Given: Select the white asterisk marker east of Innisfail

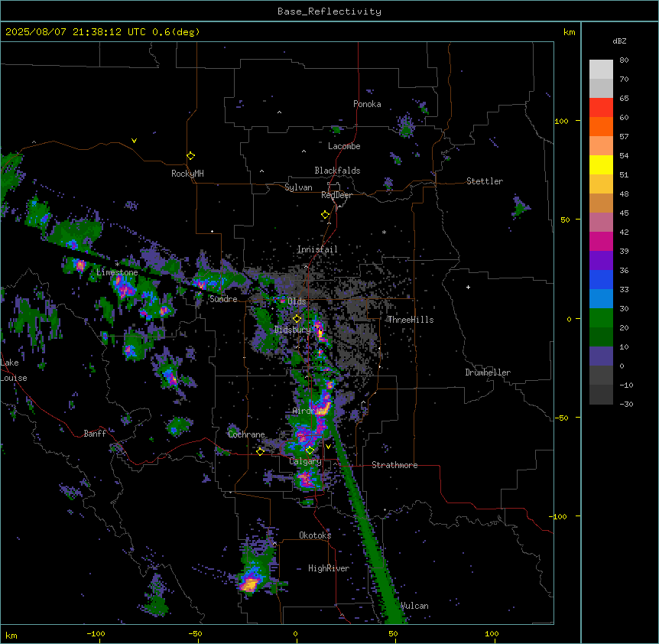Looking at the screenshot, I should tap(384, 232).
